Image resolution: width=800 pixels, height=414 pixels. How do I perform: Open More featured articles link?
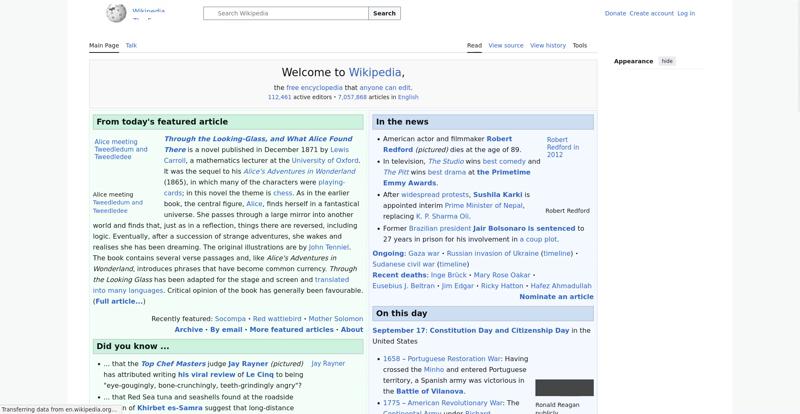pyautogui.click(x=291, y=330)
